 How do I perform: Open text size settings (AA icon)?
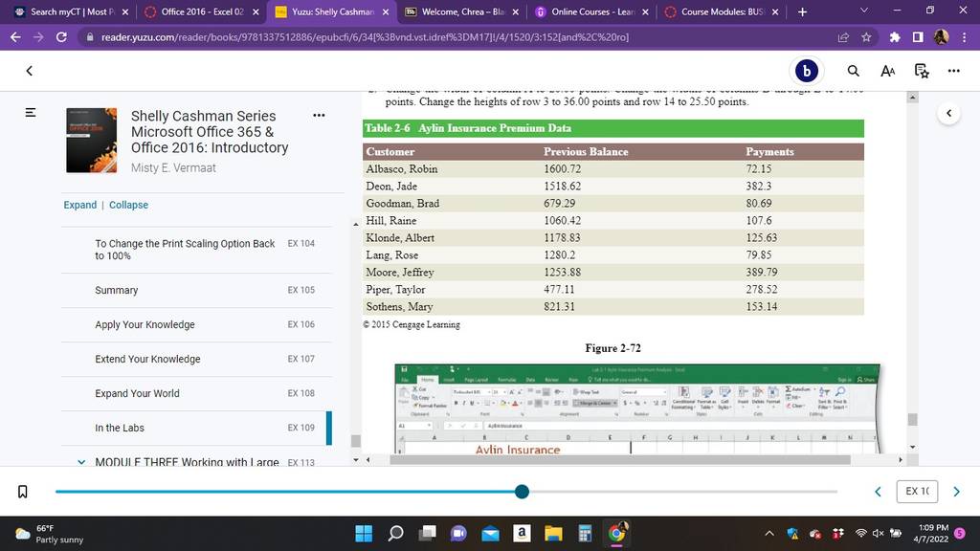(887, 71)
